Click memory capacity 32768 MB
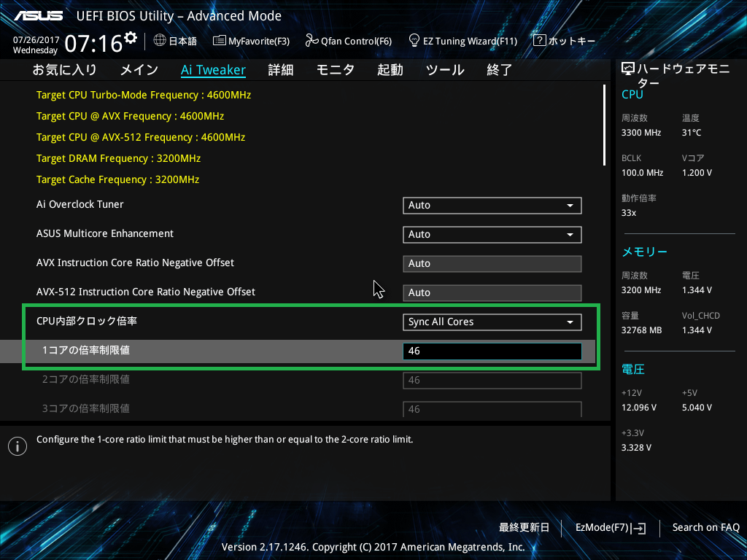This screenshot has height=560, width=747. pyautogui.click(x=642, y=330)
